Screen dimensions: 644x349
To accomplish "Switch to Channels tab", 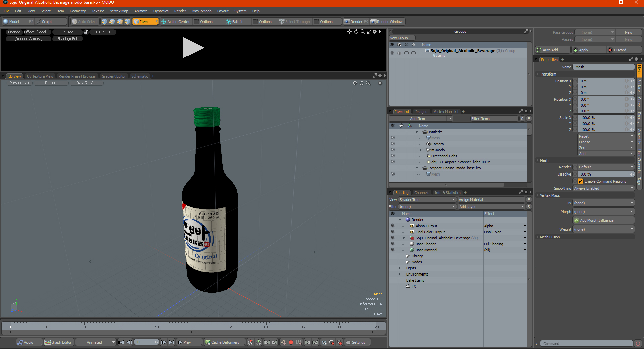I will [422, 193].
